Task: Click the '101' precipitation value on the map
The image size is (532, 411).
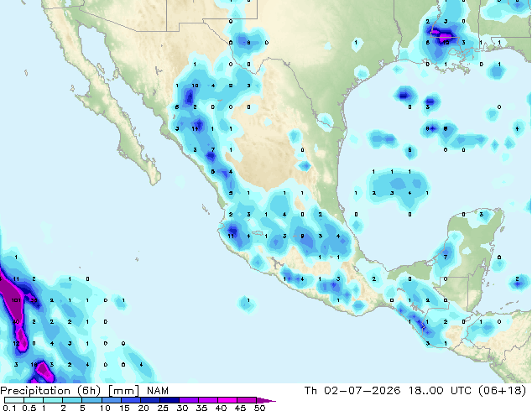Action: (16, 300)
